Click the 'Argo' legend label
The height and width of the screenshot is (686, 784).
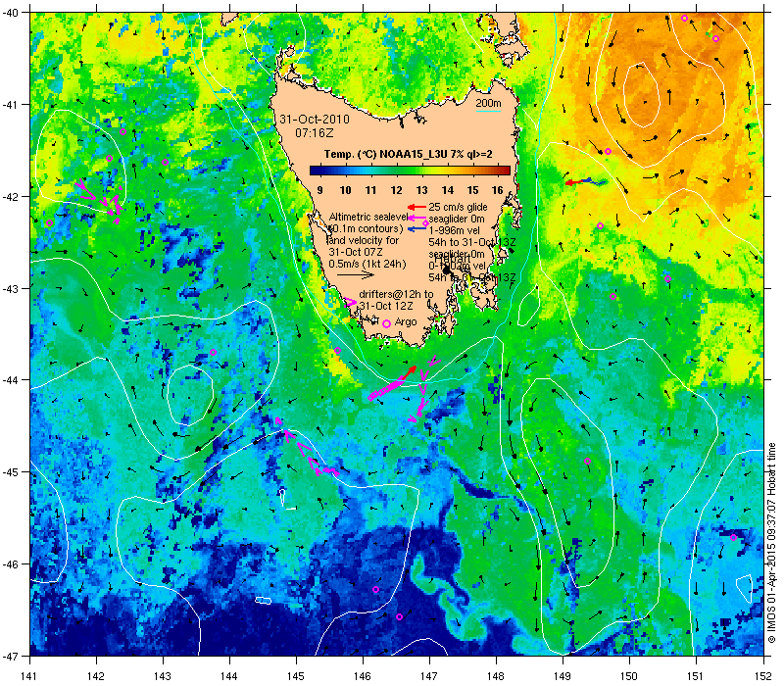pyautogui.click(x=406, y=322)
